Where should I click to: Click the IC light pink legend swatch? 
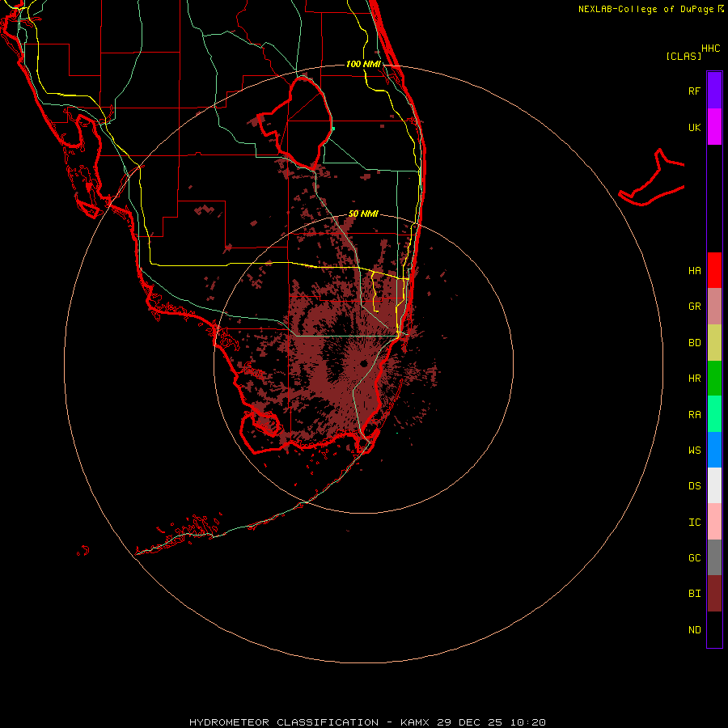(x=714, y=522)
